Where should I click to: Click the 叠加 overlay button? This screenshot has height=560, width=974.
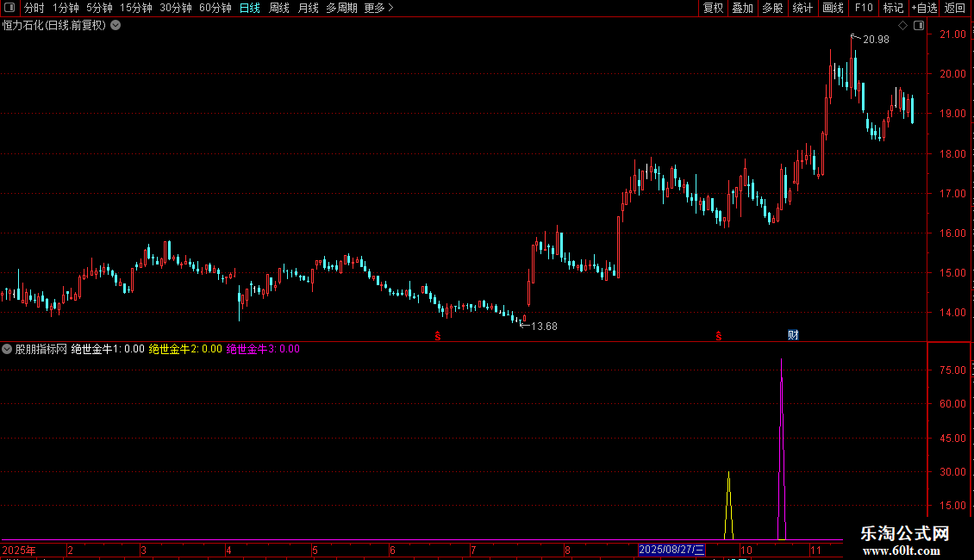click(x=743, y=8)
